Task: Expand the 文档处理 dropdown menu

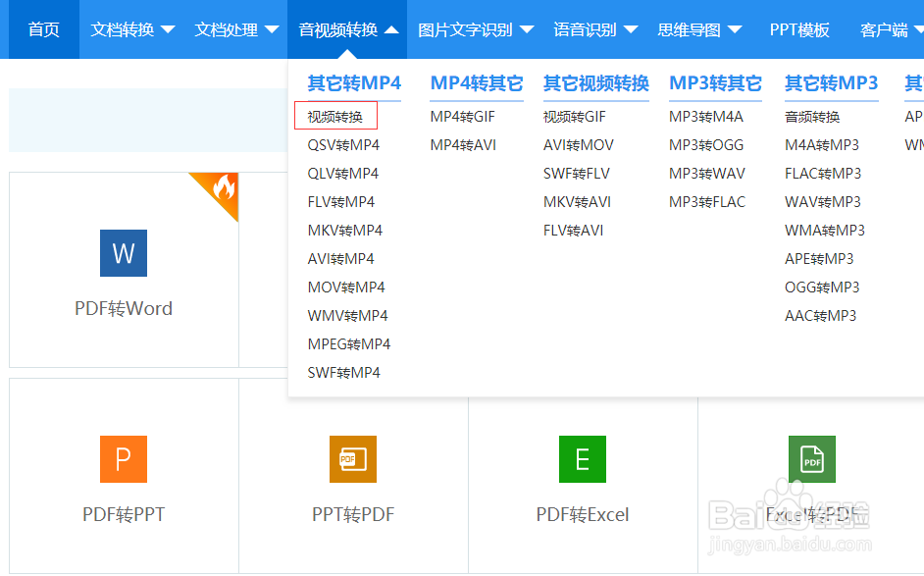Action: (237, 29)
